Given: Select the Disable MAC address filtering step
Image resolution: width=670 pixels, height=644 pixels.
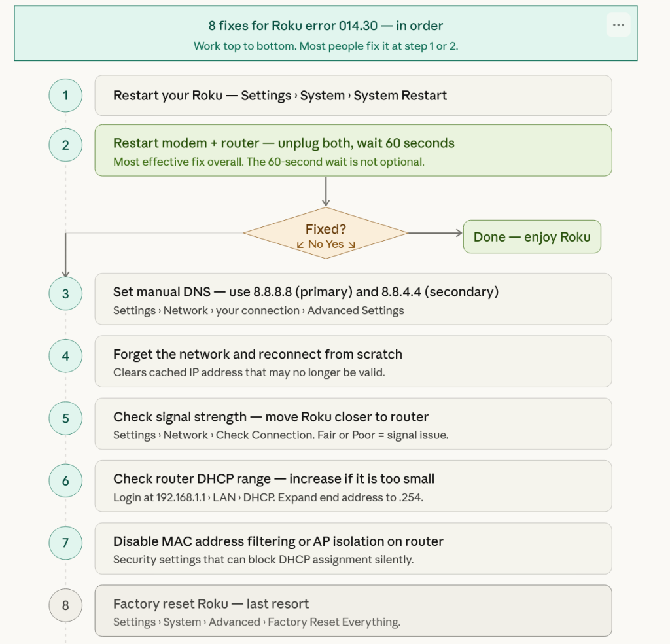Looking at the screenshot, I should 353,548.
